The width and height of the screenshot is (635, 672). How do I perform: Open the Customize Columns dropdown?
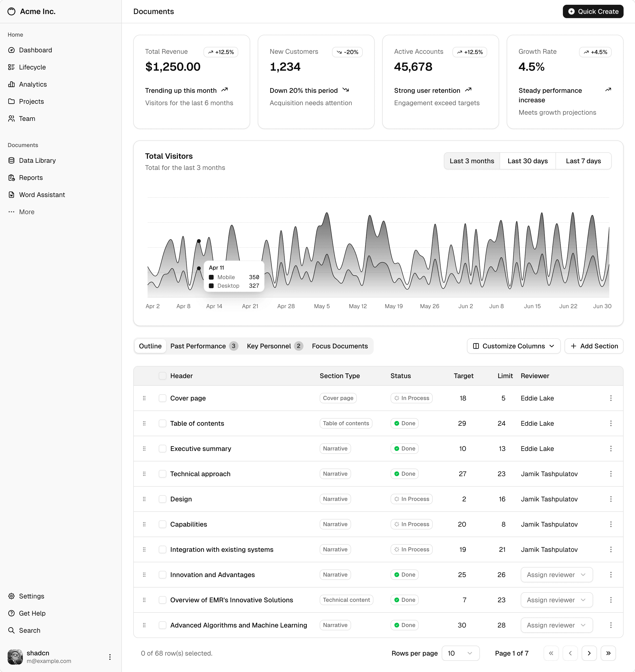pyautogui.click(x=513, y=346)
